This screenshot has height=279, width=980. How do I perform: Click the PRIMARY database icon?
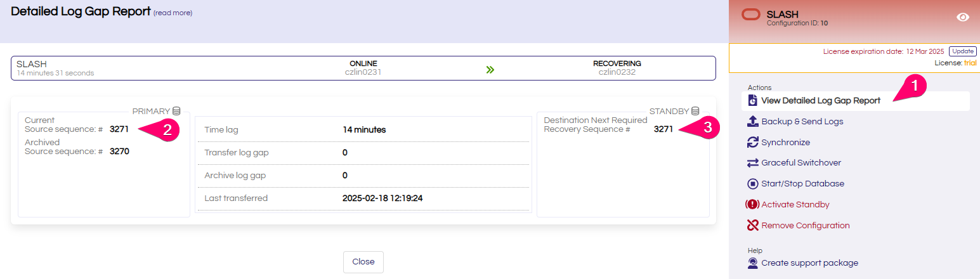pyautogui.click(x=176, y=111)
